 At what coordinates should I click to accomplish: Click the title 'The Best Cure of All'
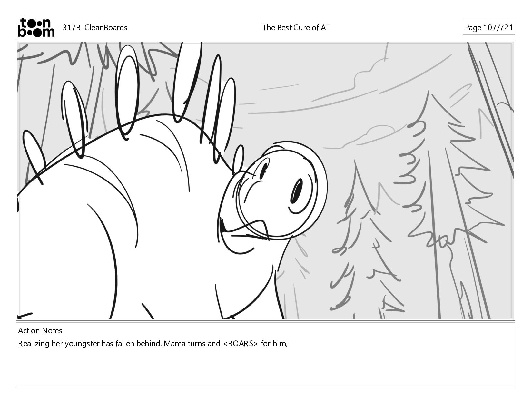[296, 28]
